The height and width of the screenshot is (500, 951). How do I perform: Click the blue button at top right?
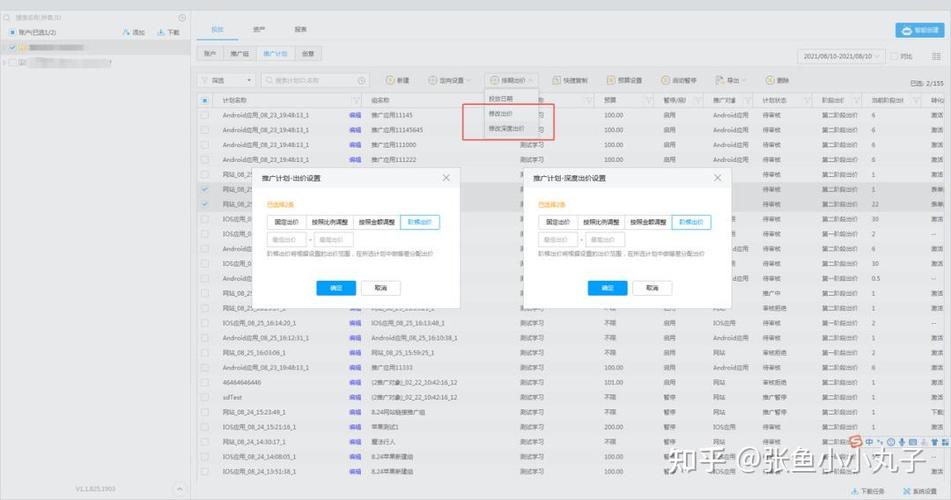click(919, 30)
